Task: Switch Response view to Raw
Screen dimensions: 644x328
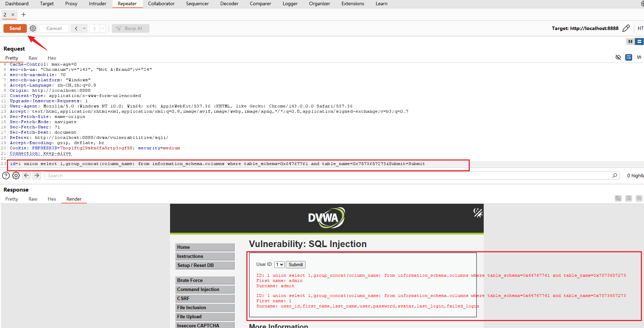Action: (x=33, y=199)
